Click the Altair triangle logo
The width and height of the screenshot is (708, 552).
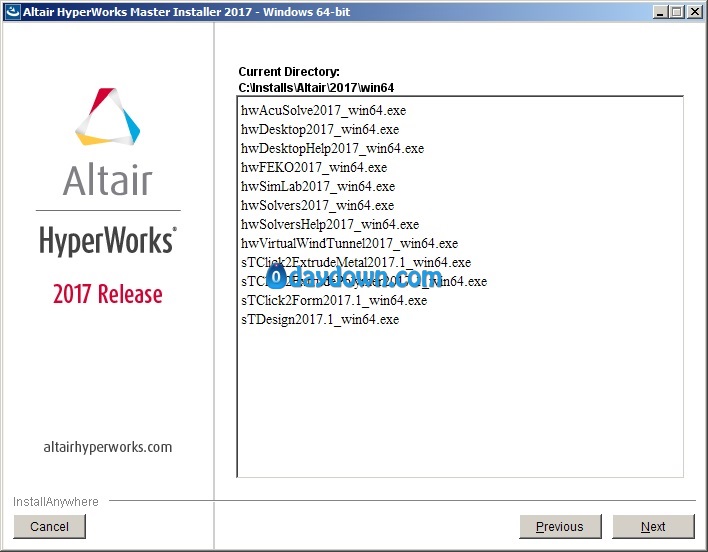coord(107,116)
